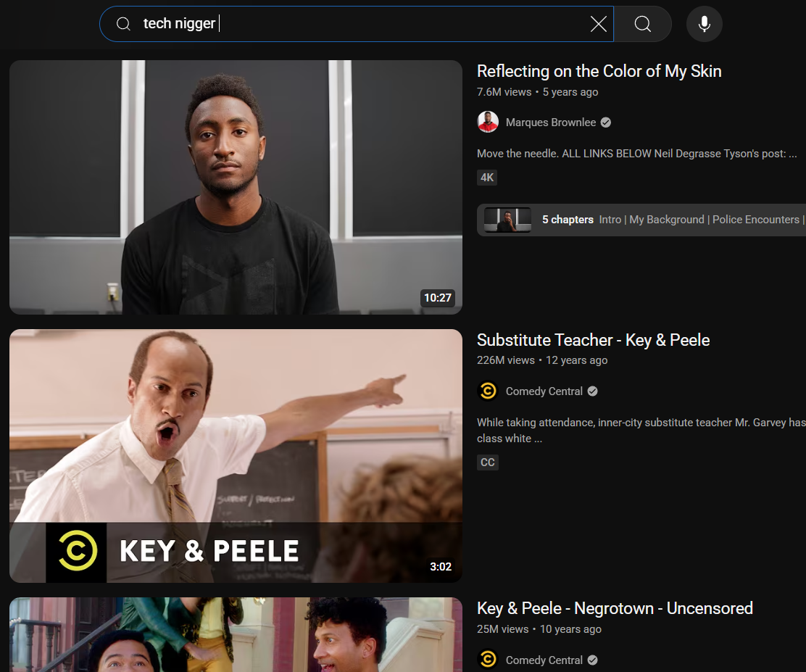Click verified badge beside Comedy Central under Substitute Teacher
Screen dimensions: 806x672
pyautogui.click(x=593, y=391)
